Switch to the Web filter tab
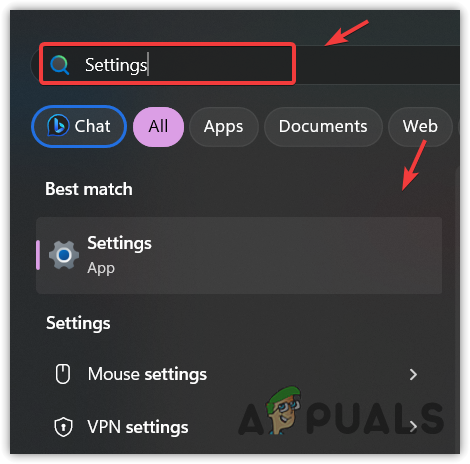The height and width of the screenshot is (464, 470). pyautogui.click(x=420, y=127)
